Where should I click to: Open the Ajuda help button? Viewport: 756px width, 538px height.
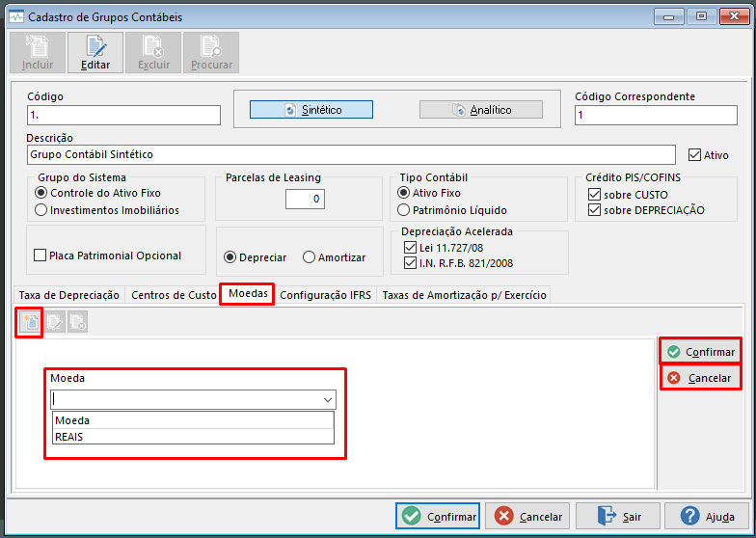pos(707,517)
